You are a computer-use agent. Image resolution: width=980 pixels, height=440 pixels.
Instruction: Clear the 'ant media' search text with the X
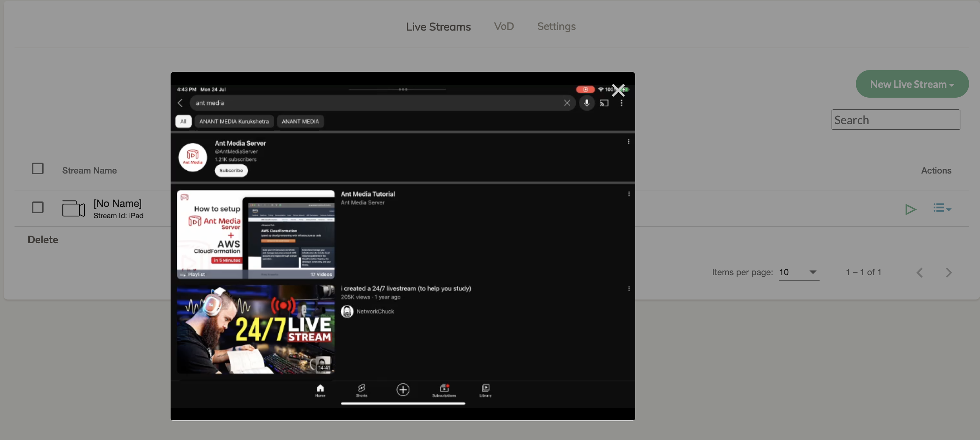tap(567, 103)
